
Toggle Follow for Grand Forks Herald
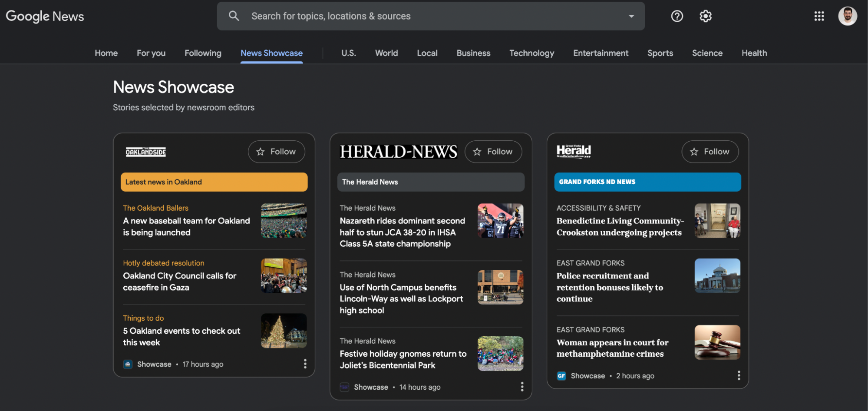[x=710, y=152]
